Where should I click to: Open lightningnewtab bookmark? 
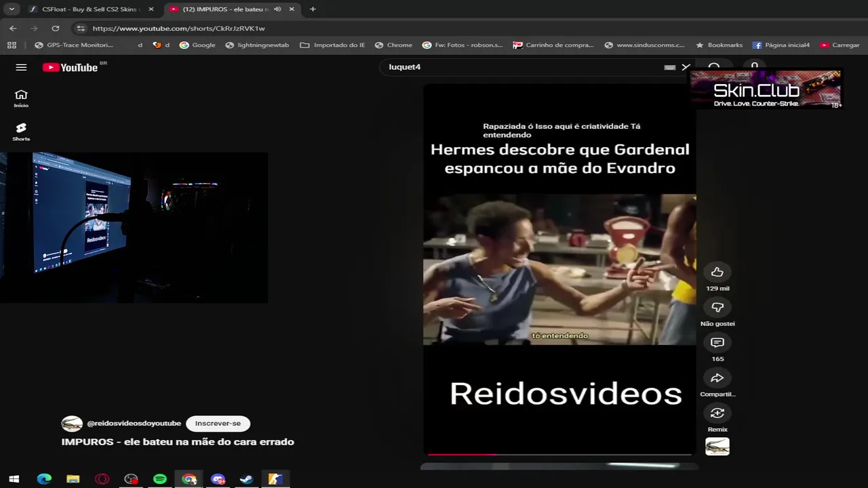pos(257,45)
